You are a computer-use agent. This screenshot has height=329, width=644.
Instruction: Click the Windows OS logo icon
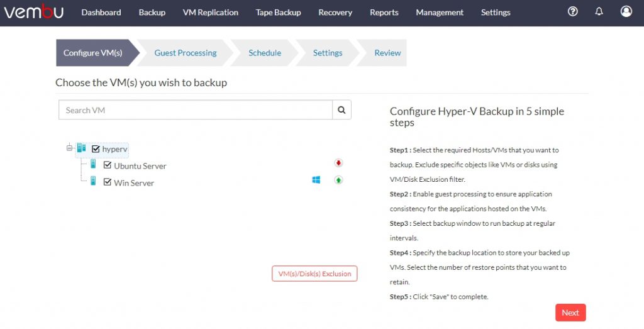coord(316,180)
